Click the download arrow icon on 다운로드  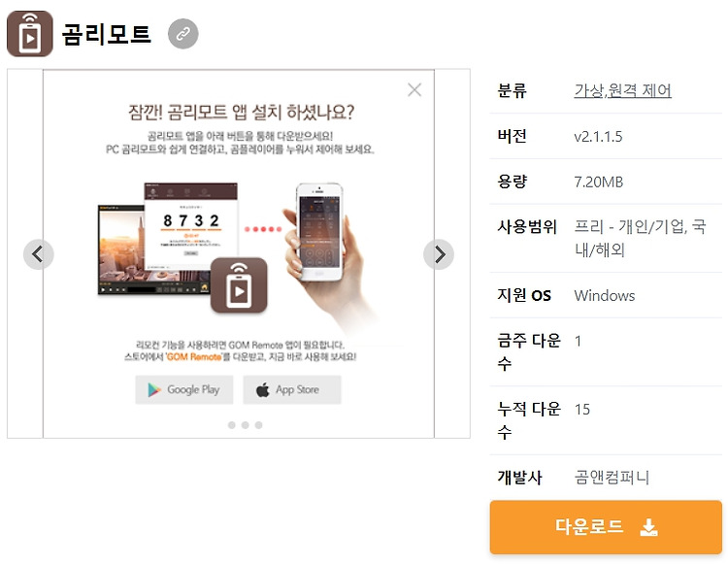648,527
